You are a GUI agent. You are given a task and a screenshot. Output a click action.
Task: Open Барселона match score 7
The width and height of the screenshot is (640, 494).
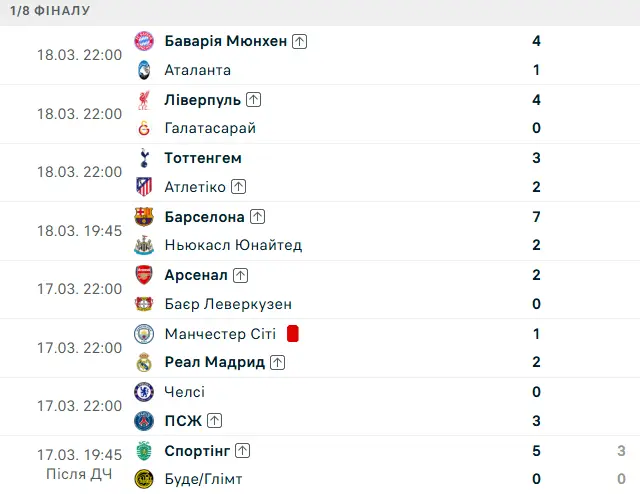(537, 216)
